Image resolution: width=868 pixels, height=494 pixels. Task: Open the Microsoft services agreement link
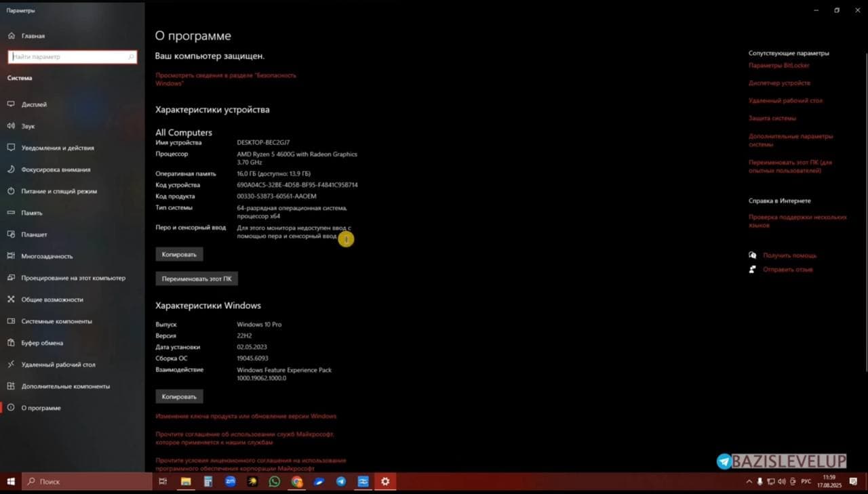[245, 438]
